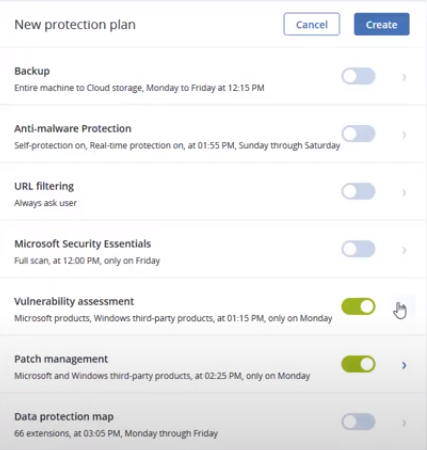Disable the Vulnerability assessment toggle

(x=358, y=306)
